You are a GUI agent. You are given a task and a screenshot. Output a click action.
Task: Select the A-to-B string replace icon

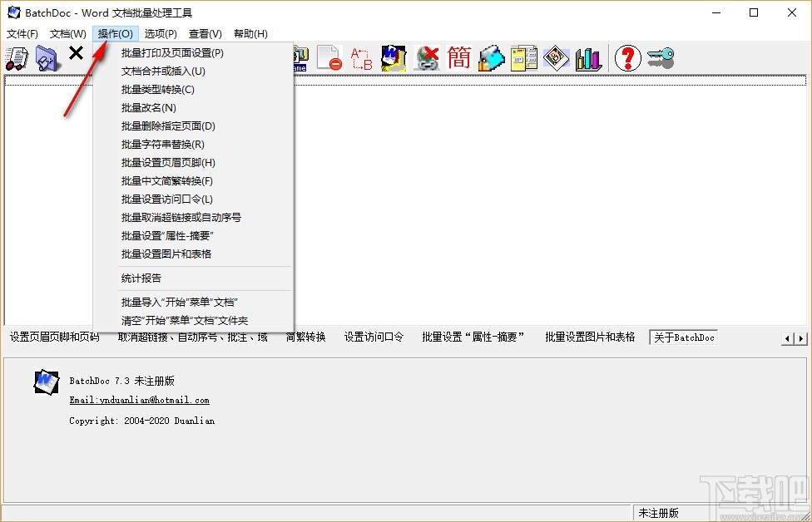362,58
